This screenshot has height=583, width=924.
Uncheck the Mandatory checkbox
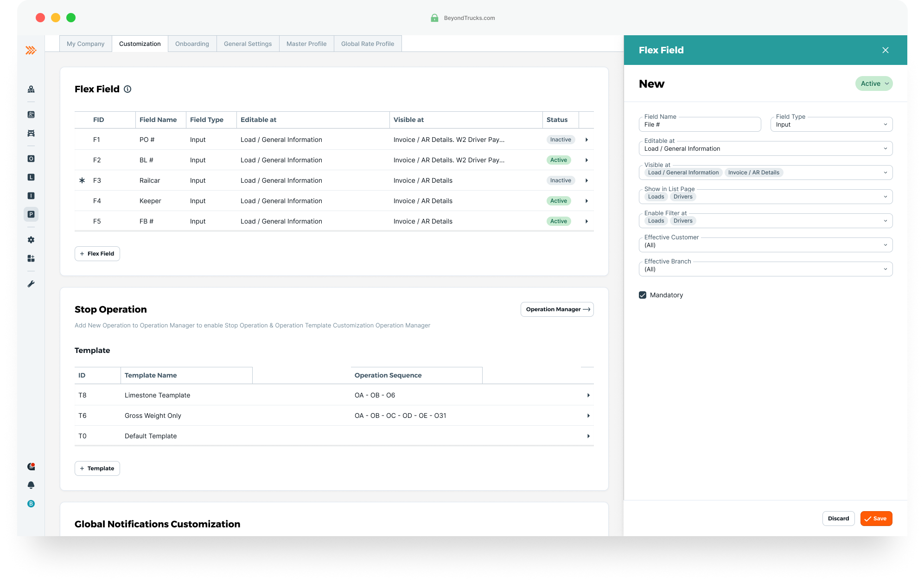pos(643,295)
